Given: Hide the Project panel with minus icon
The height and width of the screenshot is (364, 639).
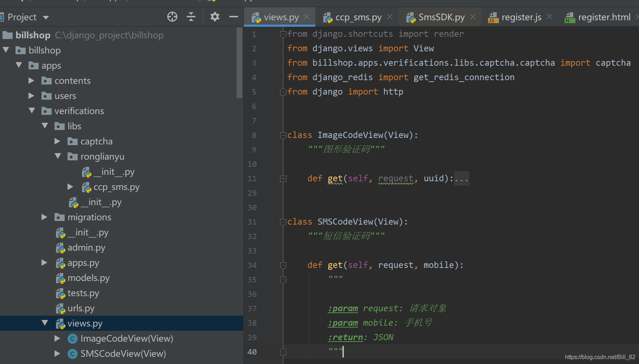Looking at the screenshot, I should click(x=234, y=17).
